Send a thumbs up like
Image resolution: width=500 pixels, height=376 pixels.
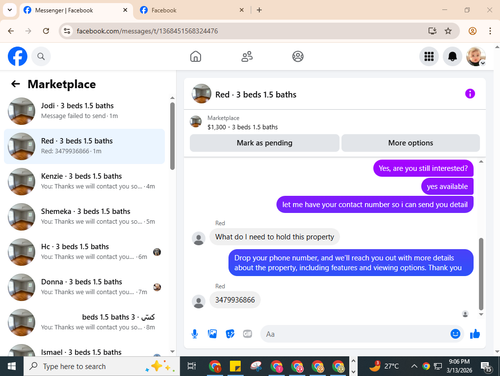pos(475,334)
